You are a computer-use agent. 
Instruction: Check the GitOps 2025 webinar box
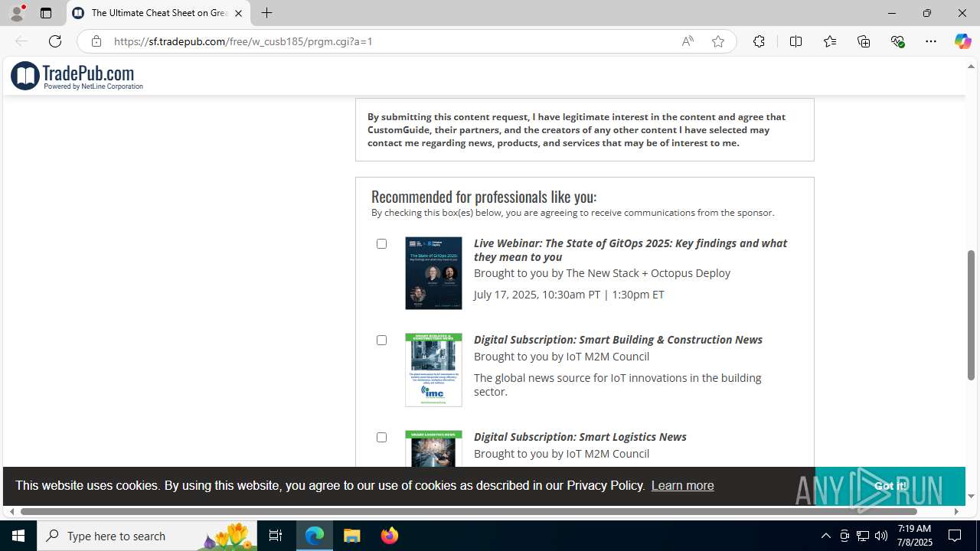[381, 243]
